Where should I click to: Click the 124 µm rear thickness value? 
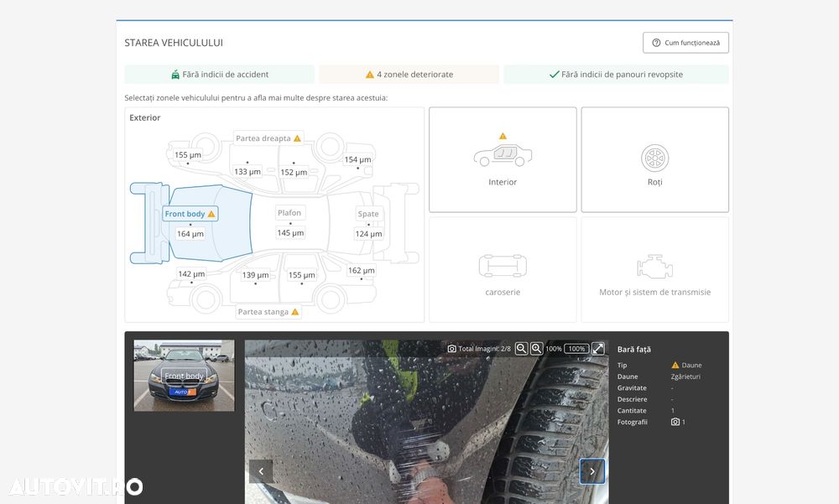click(x=368, y=234)
